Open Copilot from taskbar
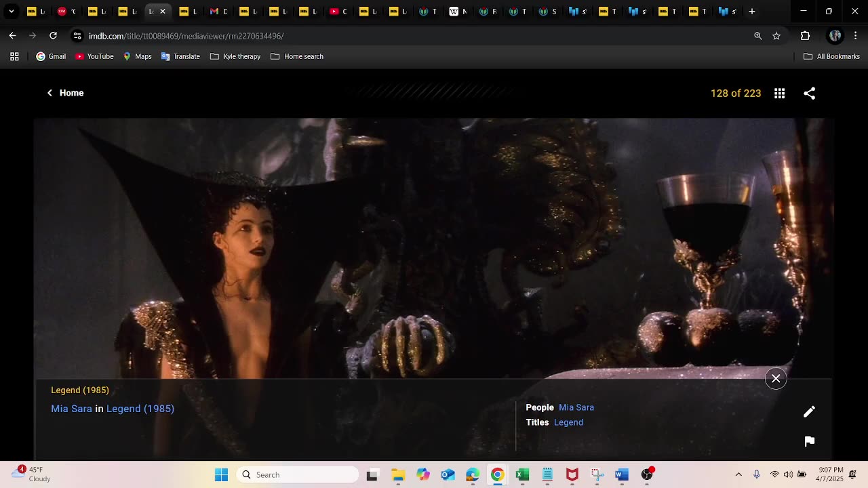 (423, 474)
